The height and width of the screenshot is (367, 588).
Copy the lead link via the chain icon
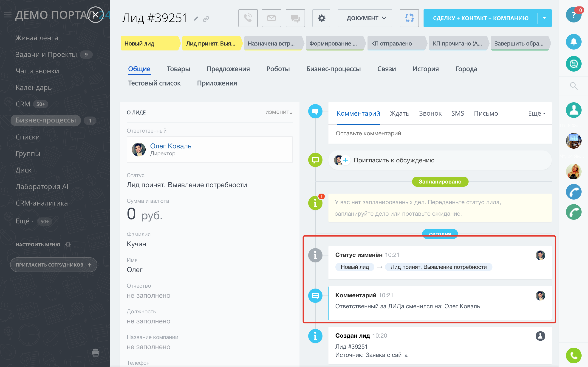[x=206, y=19]
